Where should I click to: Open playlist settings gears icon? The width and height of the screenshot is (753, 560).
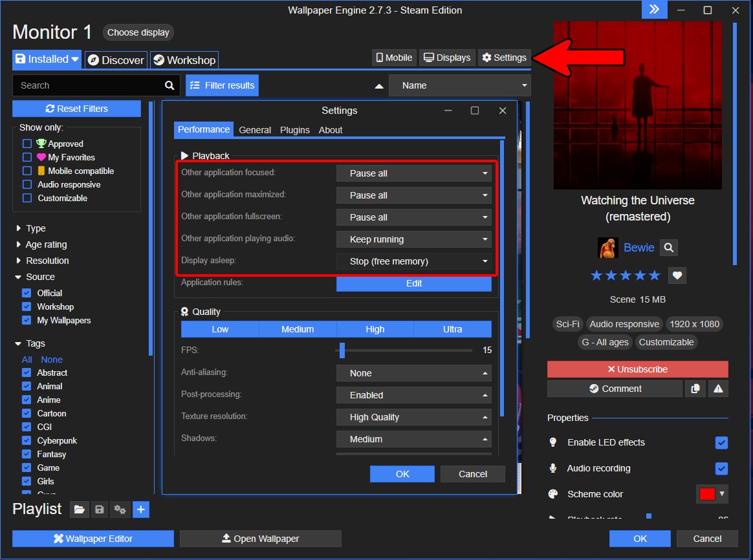pyautogui.click(x=120, y=510)
